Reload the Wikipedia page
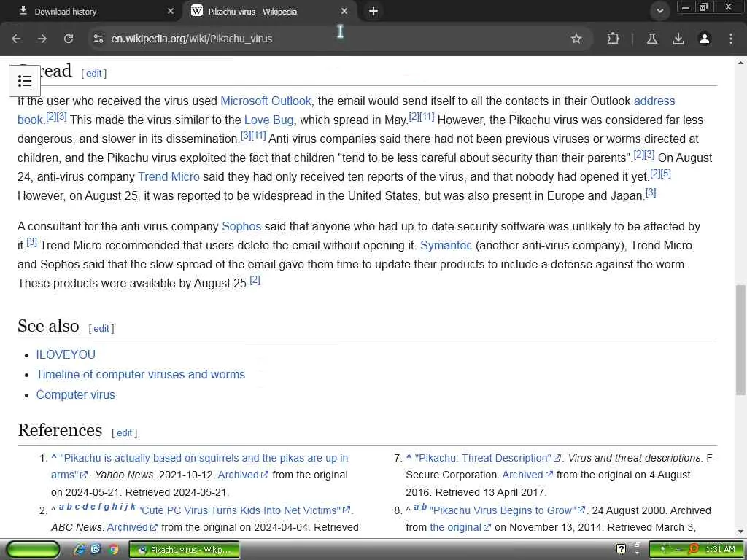747x560 pixels. click(x=69, y=39)
